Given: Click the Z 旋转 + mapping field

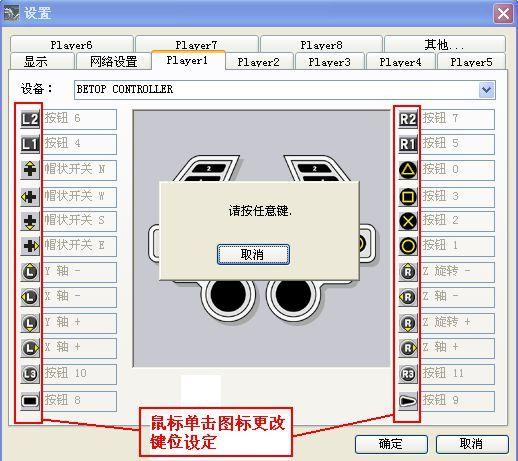Looking at the screenshot, I should click(x=457, y=323).
